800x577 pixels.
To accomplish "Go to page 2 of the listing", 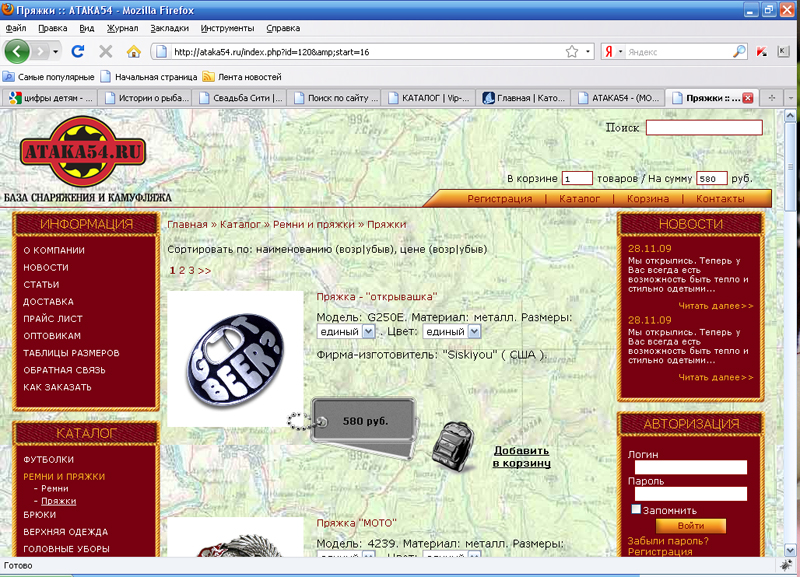I will click(181, 270).
